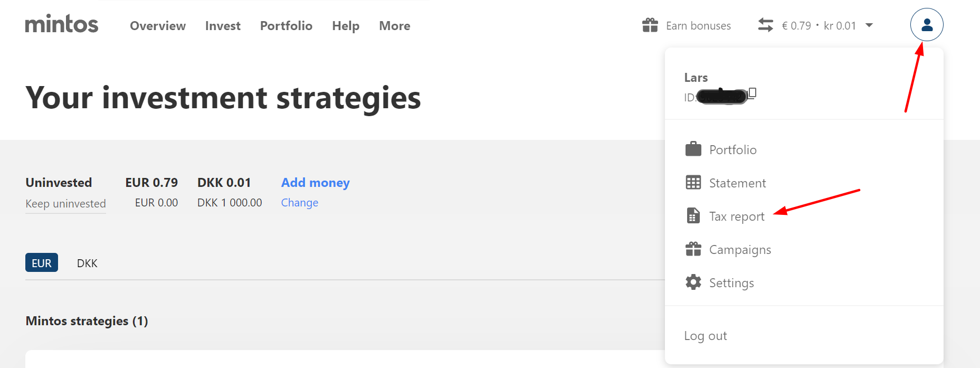
Task: Click the Keep uninvested label
Action: point(66,204)
